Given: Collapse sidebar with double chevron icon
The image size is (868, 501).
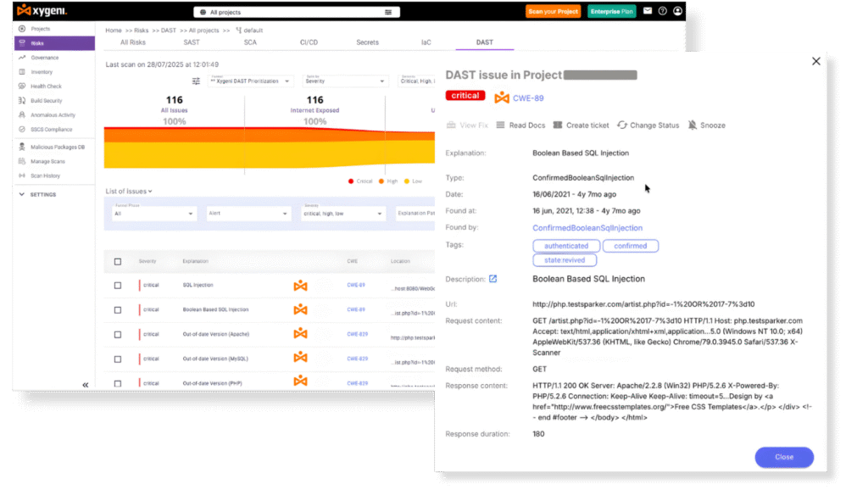Looking at the screenshot, I should click(86, 385).
